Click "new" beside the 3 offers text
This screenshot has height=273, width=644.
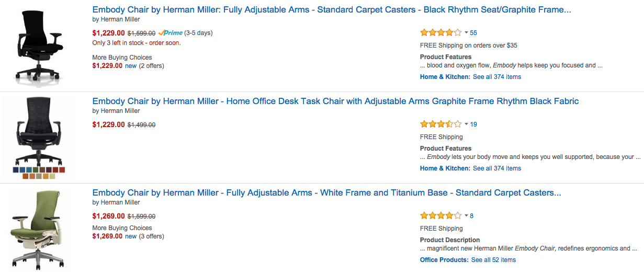coord(131,236)
